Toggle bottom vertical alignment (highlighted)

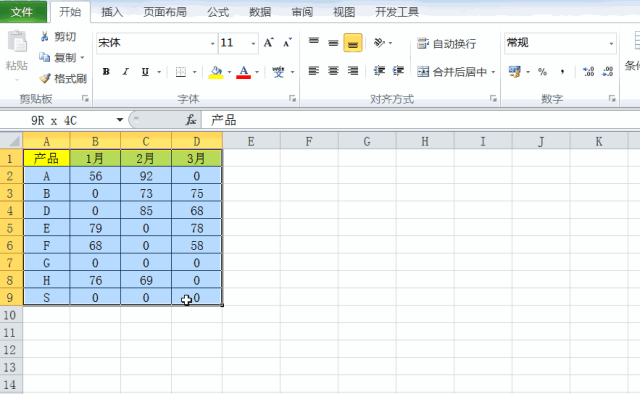[353, 42]
